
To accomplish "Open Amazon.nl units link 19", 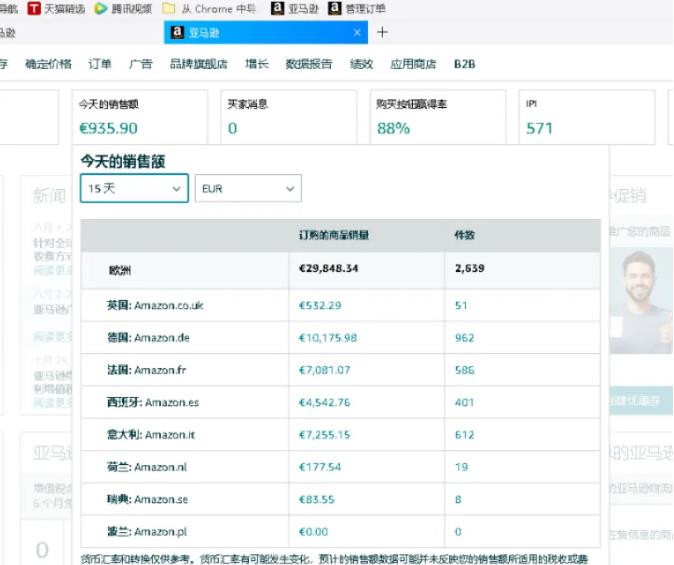I will click(461, 467).
